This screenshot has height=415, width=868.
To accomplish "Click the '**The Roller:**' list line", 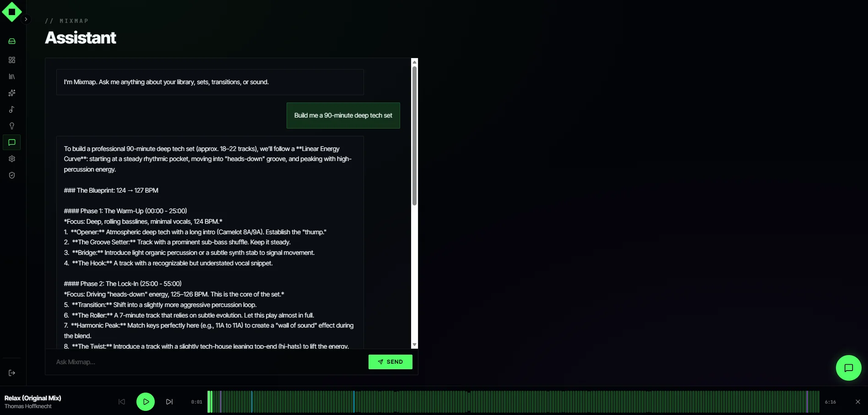I will tap(189, 315).
